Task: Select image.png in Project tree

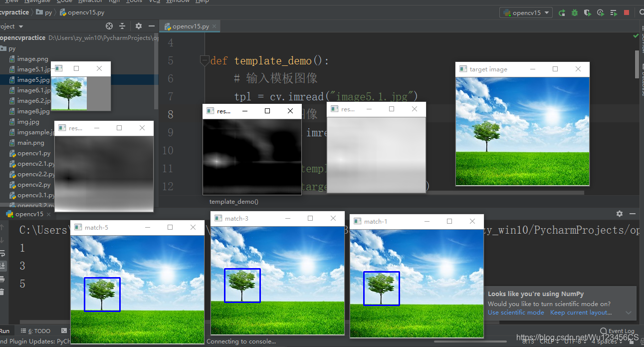Action: pyautogui.click(x=29, y=59)
